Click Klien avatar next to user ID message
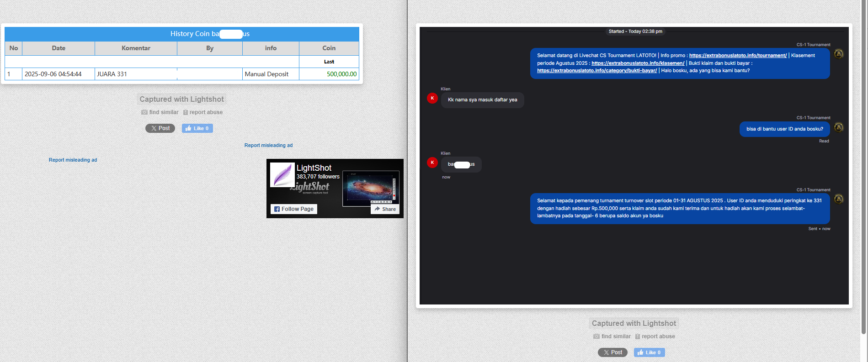The image size is (868, 362). [x=432, y=163]
